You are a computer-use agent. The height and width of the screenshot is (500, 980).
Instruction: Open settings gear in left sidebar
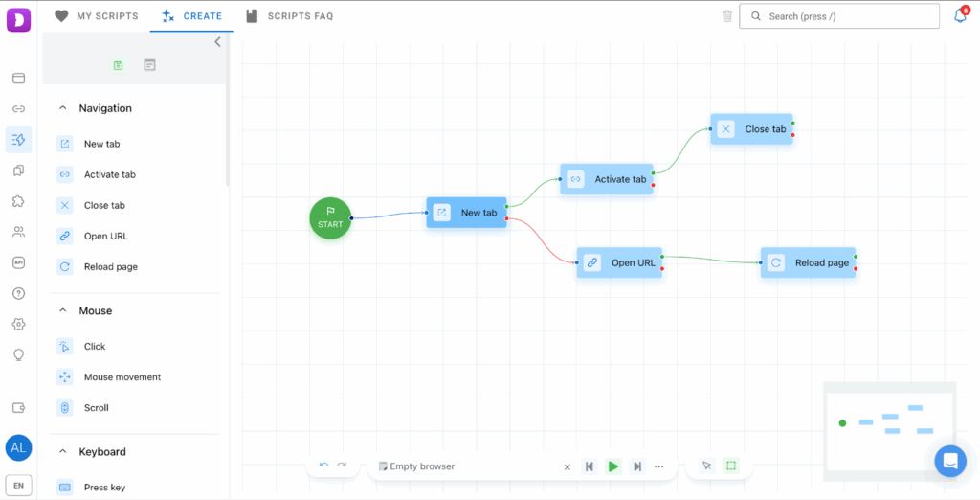pos(18,324)
